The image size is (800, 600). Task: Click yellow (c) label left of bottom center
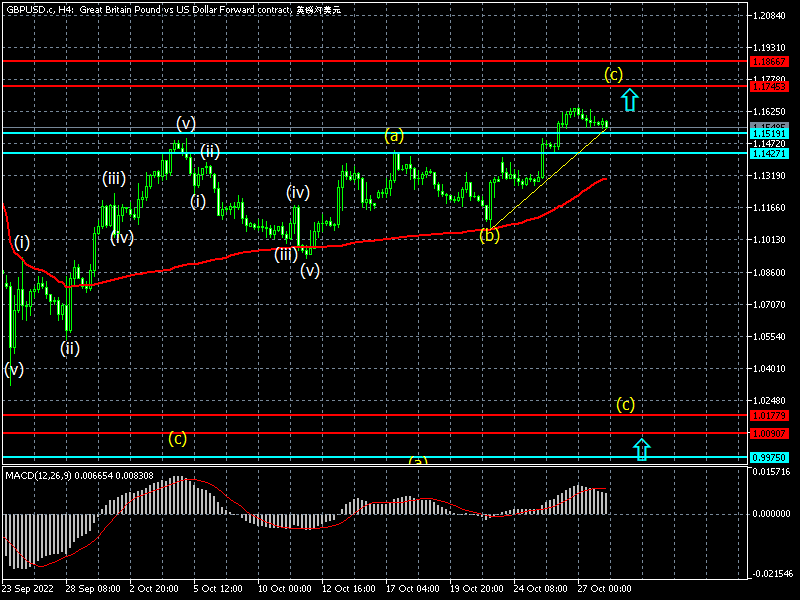click(x=177, y=438)
